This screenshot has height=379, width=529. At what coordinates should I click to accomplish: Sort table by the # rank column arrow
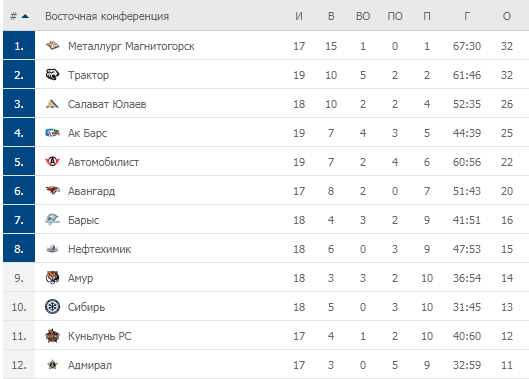[x=25, y=16]
